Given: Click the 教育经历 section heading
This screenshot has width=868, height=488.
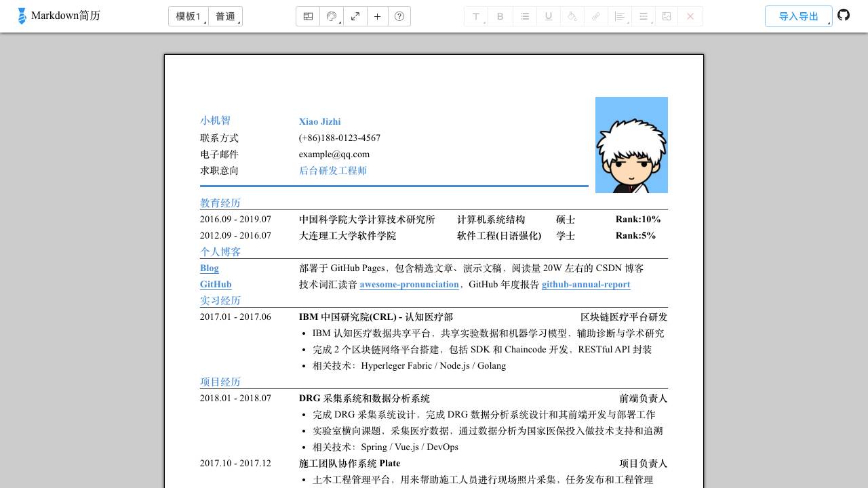Looking at the screenshot, I should click(220, 203).
